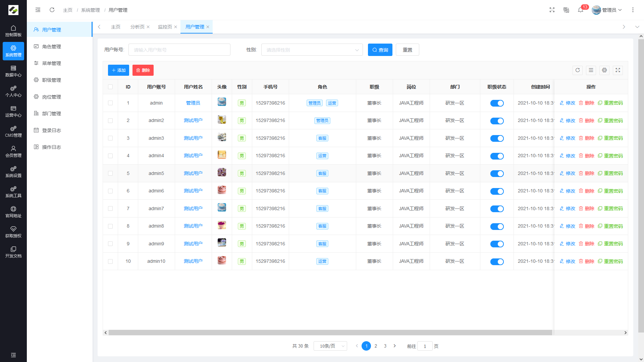Open the notifications bell icon

580,10
